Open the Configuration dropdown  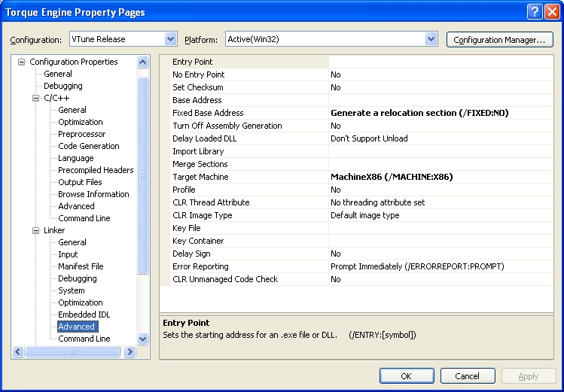click(170, 39)
